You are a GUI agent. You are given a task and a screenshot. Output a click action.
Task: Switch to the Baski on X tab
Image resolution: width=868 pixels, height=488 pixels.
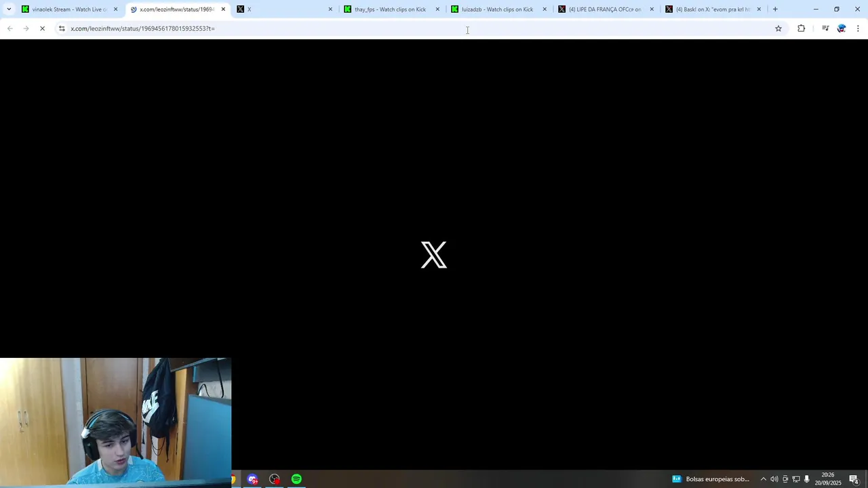[713, 9]
